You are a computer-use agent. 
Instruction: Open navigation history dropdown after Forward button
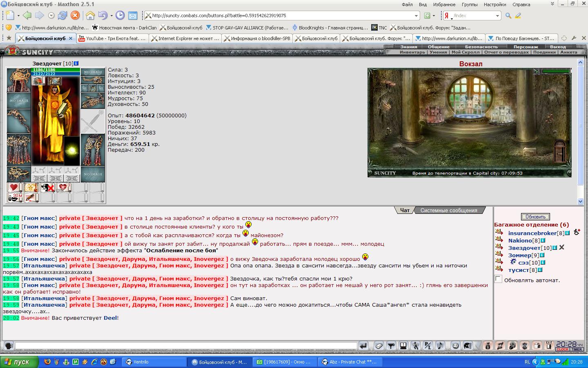tap(51, 16)
